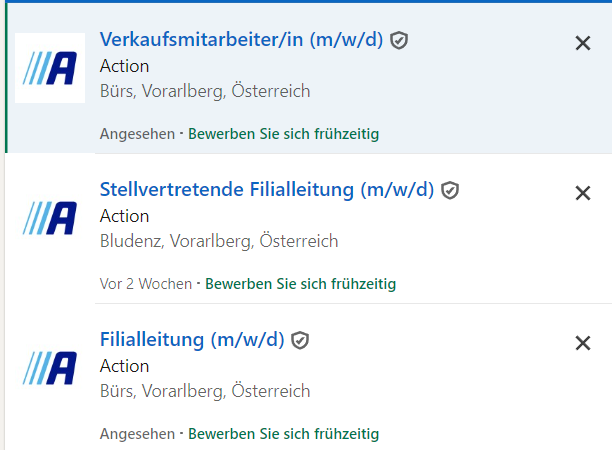The height and width of the screenshot is (450, 612).
Task: Click the verified shield icon after Verkaufsmitarbeiter/in
Action: coord(399,40)
